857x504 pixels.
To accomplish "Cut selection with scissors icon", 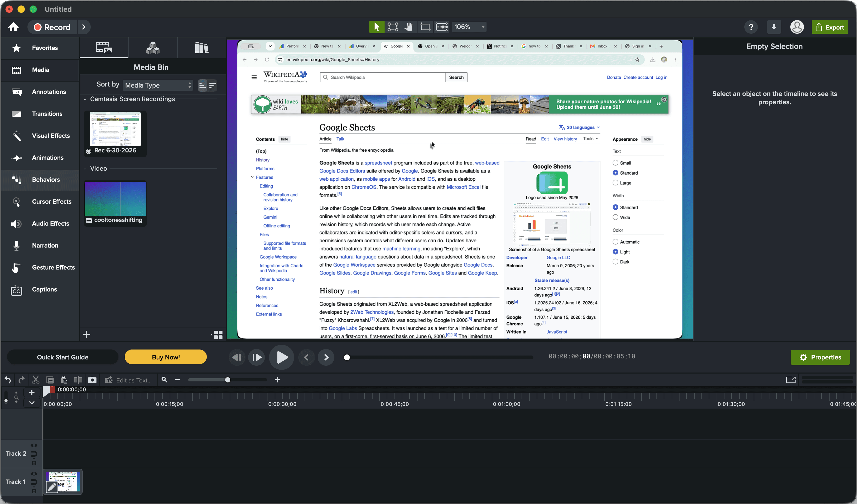I will tap(36, 380).
